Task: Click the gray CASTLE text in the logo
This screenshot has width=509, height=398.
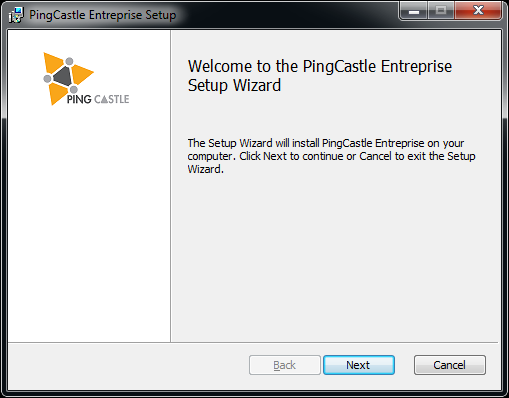Action: click(x=112, y=99)
